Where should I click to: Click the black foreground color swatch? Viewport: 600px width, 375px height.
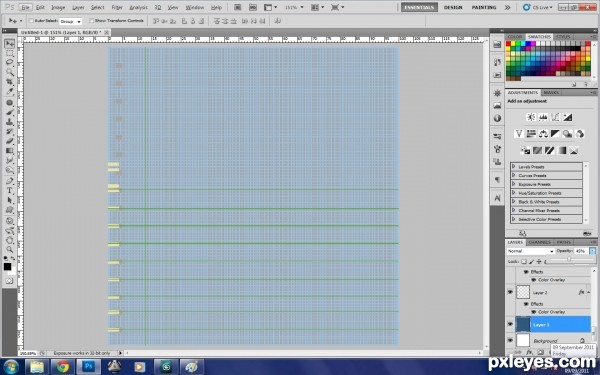point(7,266)
